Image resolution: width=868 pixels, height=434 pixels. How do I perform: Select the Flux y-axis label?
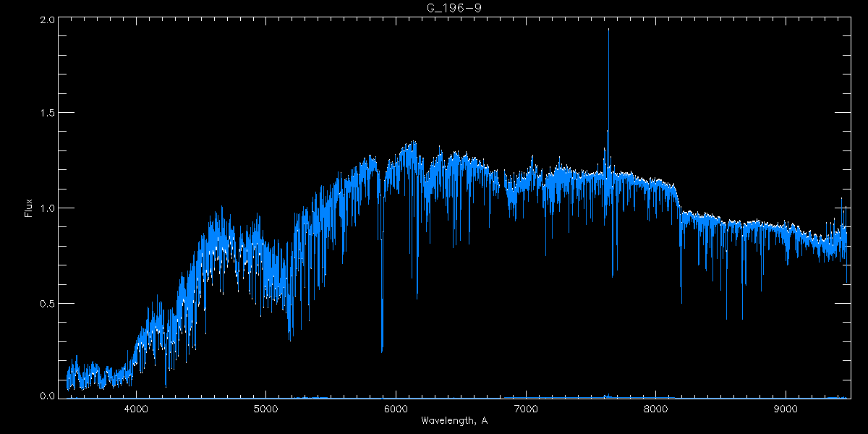(29, 208)
